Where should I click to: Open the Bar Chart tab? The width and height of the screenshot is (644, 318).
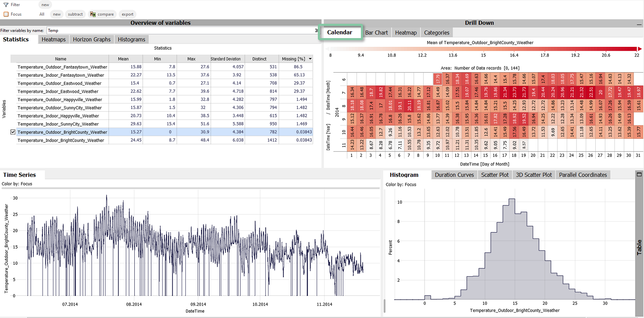376,33
